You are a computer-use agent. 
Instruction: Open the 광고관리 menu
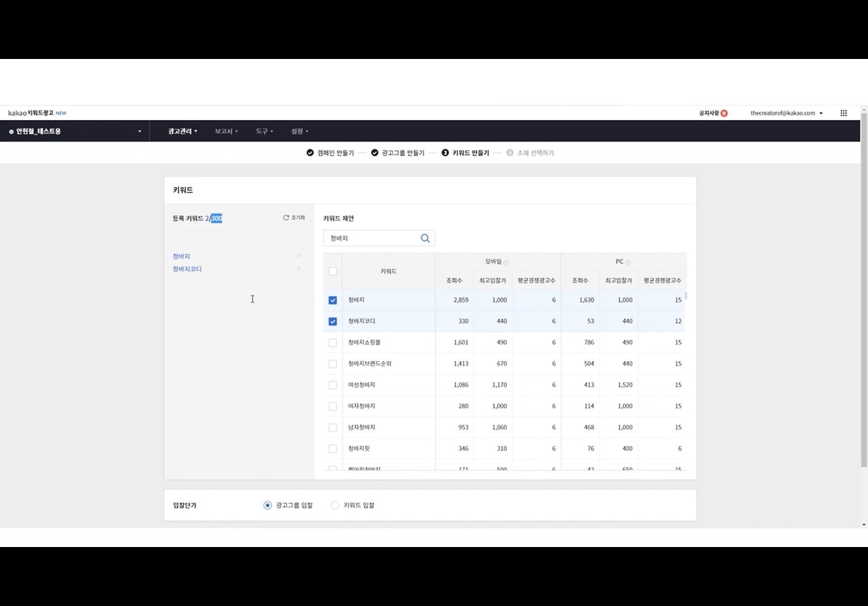pyautogui.click(x=182, y=131)
